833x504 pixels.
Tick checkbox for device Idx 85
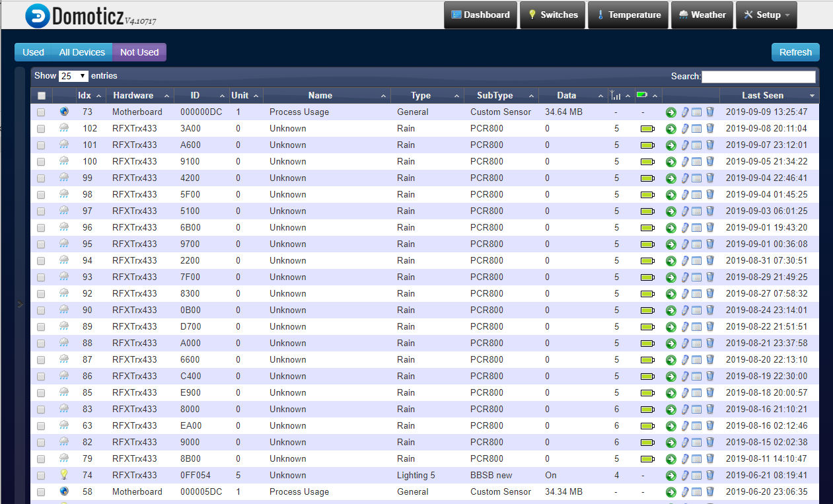(x=41, y=393)
